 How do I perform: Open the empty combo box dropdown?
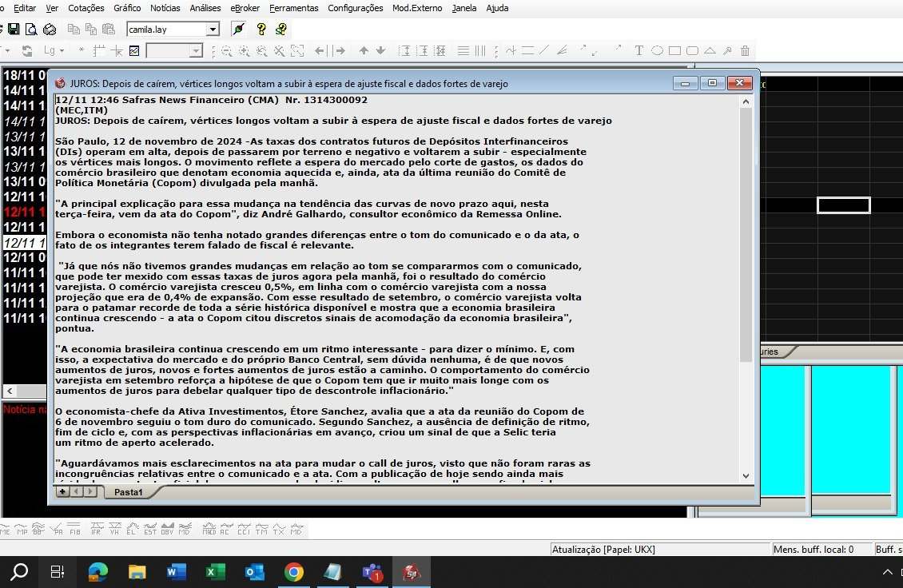coord(196,50)
